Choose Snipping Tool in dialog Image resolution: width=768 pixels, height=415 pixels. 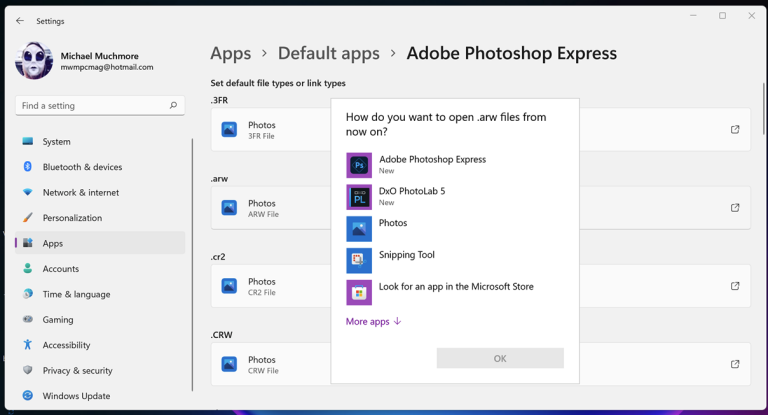[455, 261]
